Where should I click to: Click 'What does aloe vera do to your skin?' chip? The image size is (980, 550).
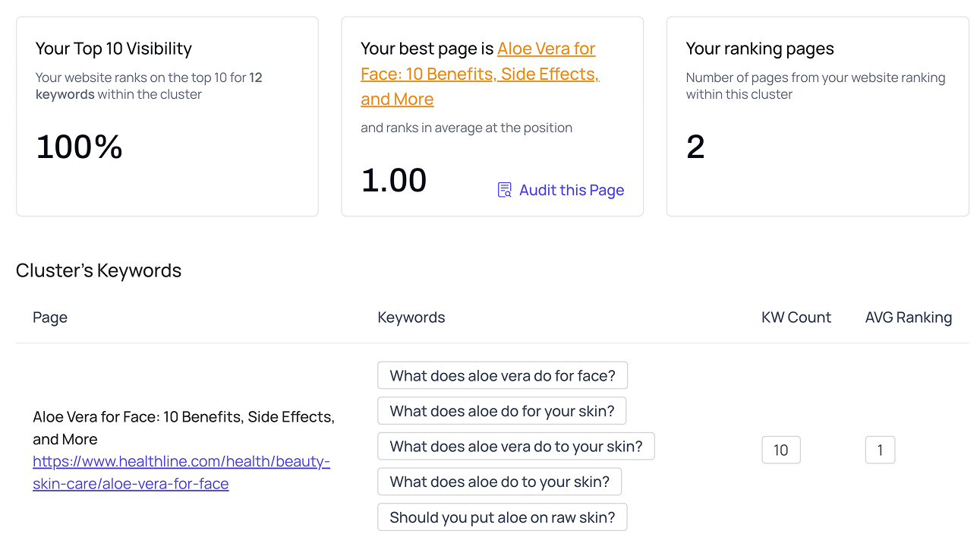pos(515,447)
